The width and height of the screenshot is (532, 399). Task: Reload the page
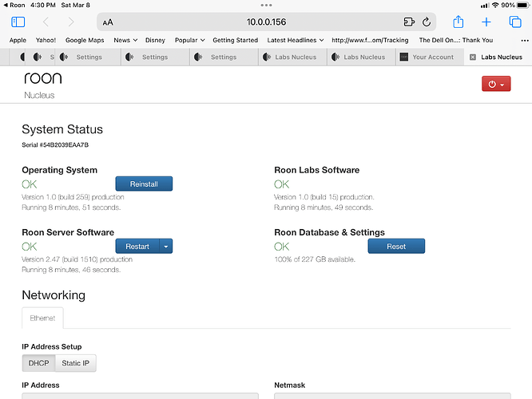pos(427,22)
